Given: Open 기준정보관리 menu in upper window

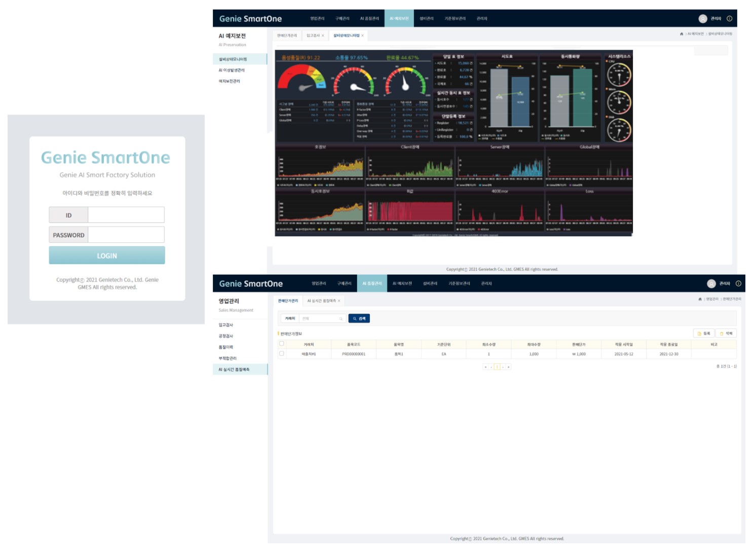Looking at the screenshot, I should tap(455, 19).
